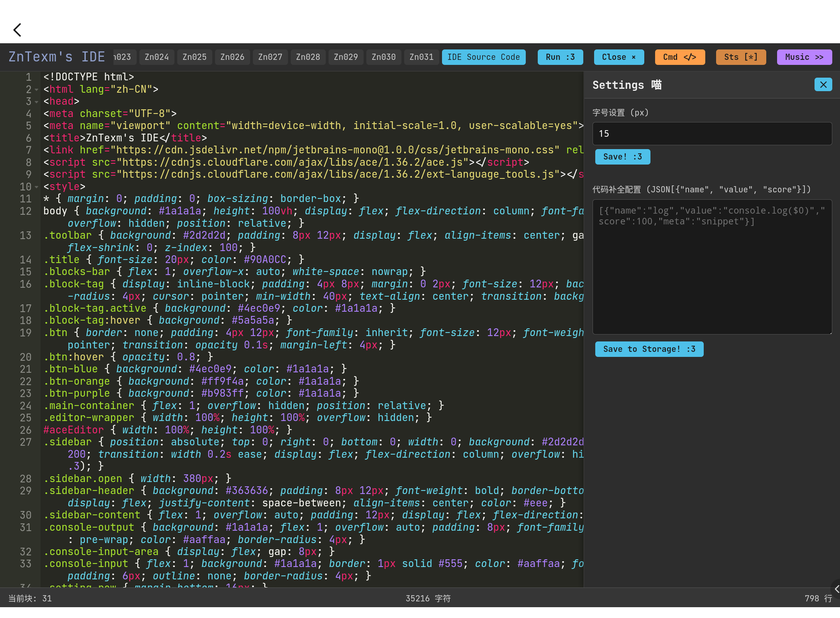Viewport: 840px width, 618px height.
Task: Click the Settings 喵 header text
Action: tap(627, 85)
